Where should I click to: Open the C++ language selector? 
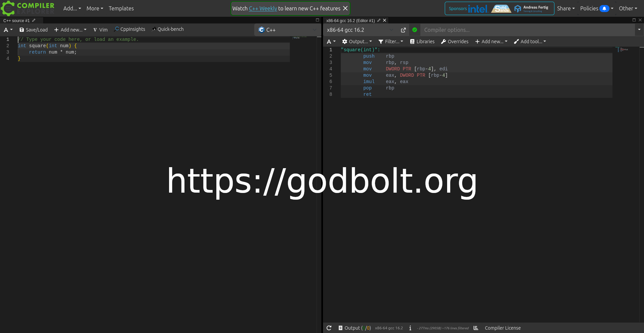(287, 30)
